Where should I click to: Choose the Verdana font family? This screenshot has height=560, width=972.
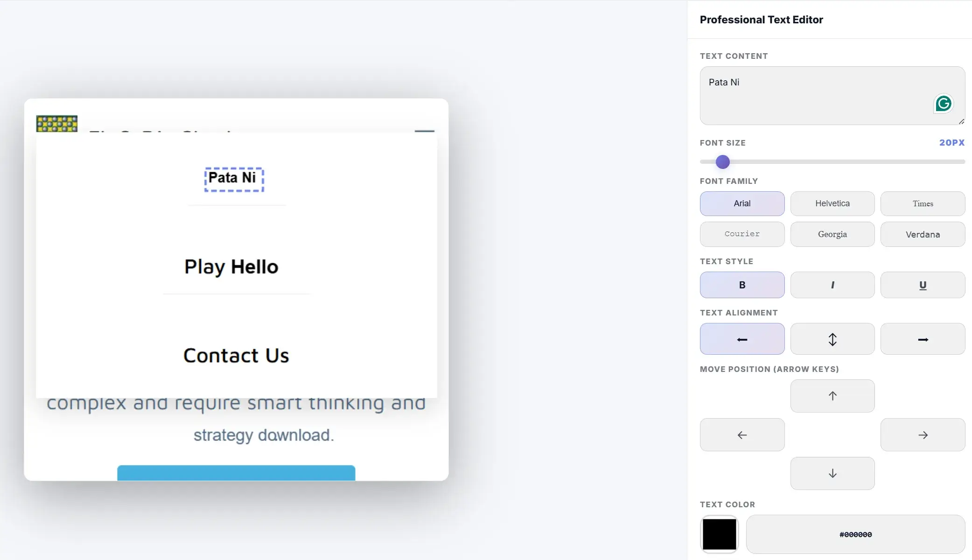coord(923,234)
